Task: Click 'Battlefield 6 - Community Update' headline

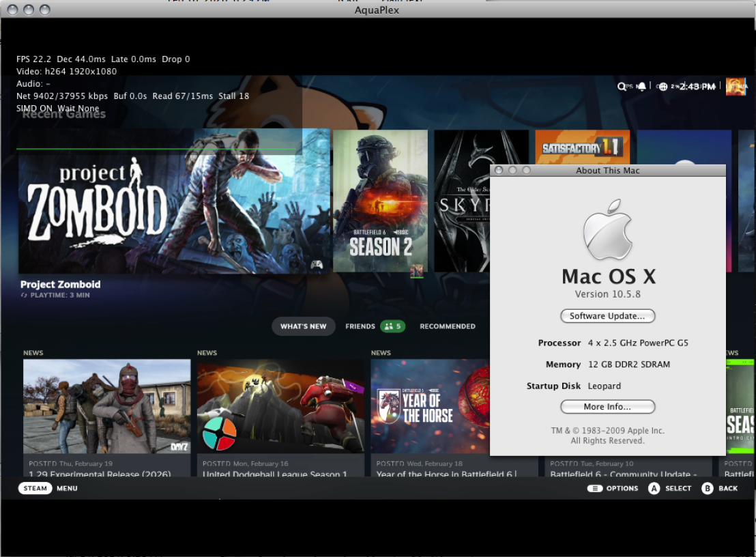Action: click(x=624, y=474)
